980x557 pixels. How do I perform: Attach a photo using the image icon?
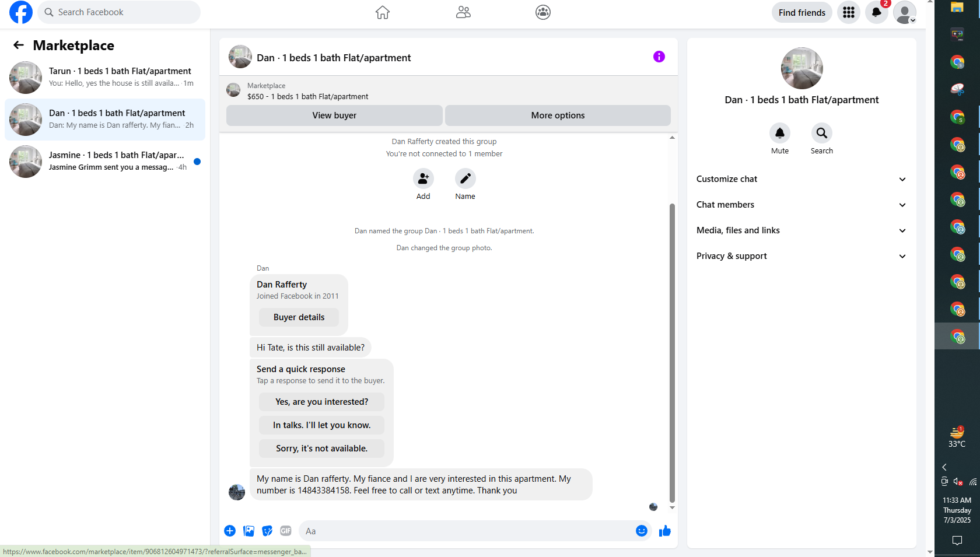249,531
